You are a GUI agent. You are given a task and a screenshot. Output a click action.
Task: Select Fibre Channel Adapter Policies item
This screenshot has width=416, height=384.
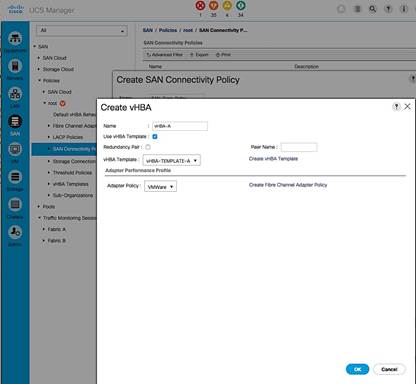click(75, 126)
